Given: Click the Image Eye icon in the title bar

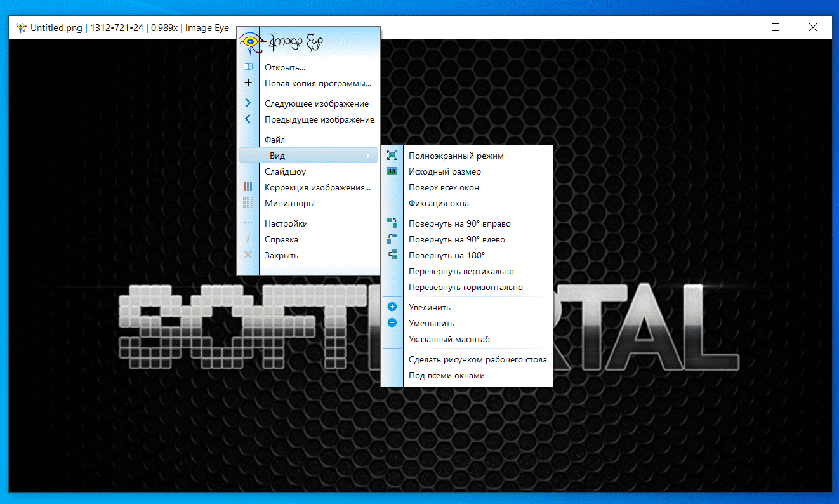Looking at the screenshot, I should 22,27.
